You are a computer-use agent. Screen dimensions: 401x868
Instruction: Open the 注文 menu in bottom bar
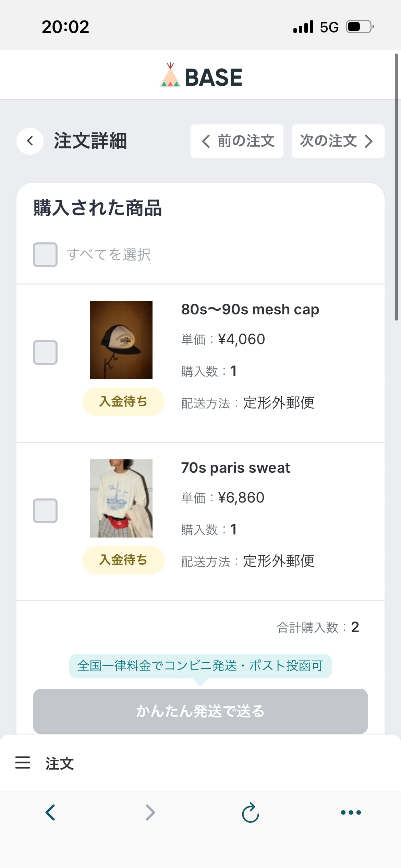click(x=60, y=763)
